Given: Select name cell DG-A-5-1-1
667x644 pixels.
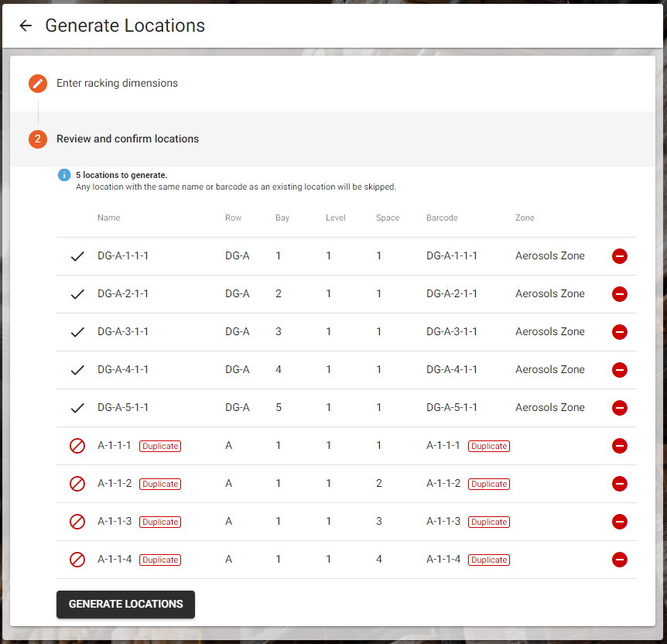Looking at the screenshot, I should tap(123, 407).
